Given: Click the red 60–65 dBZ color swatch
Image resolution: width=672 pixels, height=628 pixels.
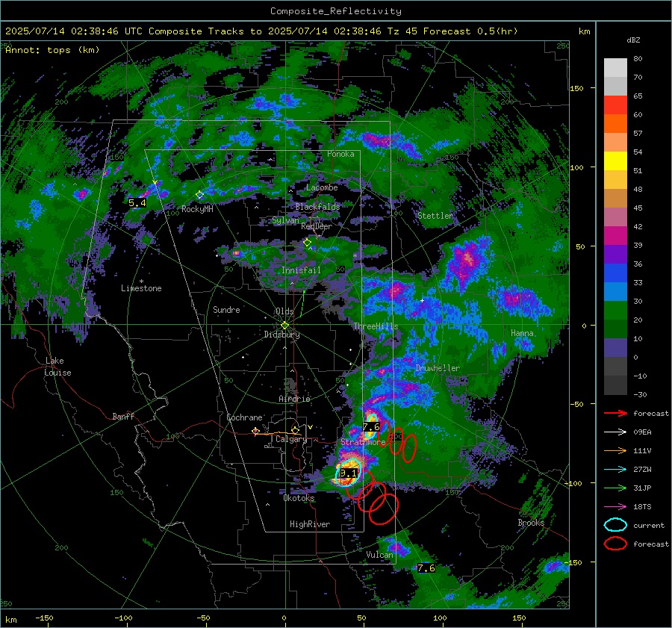Looking at the screenshot, I should tap(615, 105).
